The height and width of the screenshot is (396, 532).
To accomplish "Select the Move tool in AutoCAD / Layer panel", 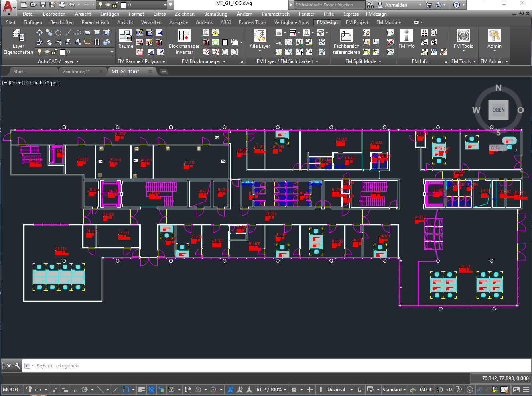I will (39, 33).
